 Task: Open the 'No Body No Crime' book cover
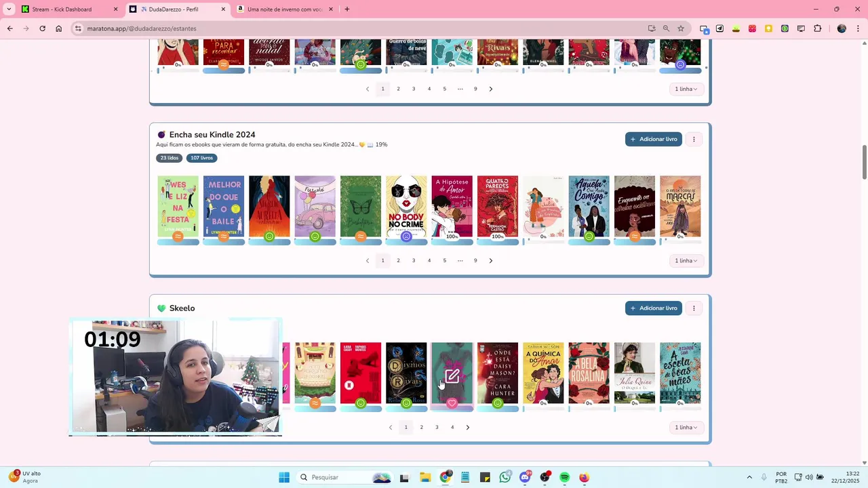pos(406,206)
